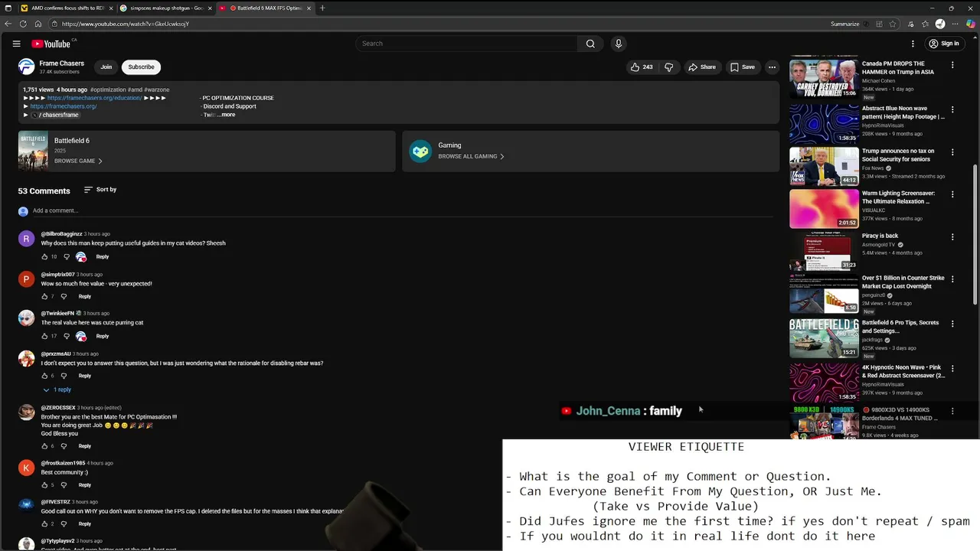
Task: Open options for Canada PM DROPS THE HAMMER video
Action: click(952, 65)
